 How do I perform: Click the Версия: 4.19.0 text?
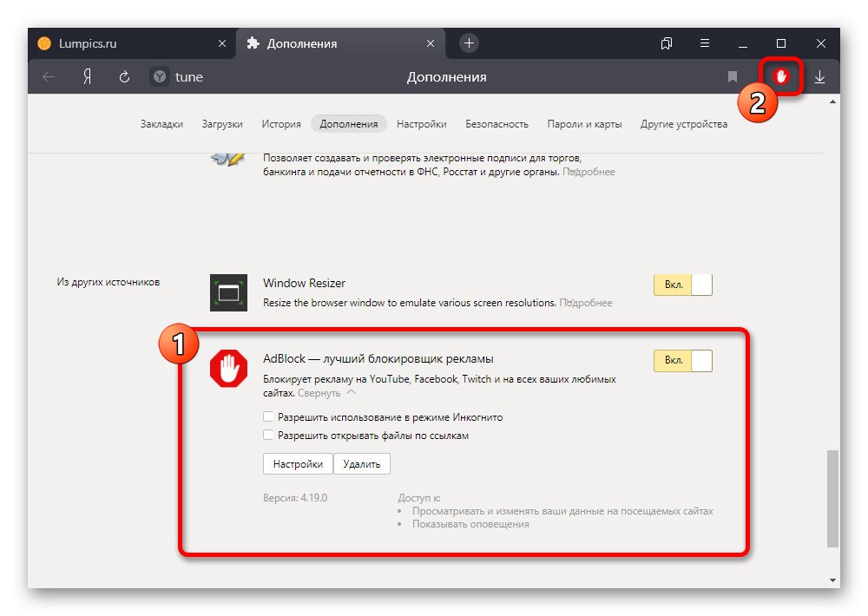[x=295, y=497]
